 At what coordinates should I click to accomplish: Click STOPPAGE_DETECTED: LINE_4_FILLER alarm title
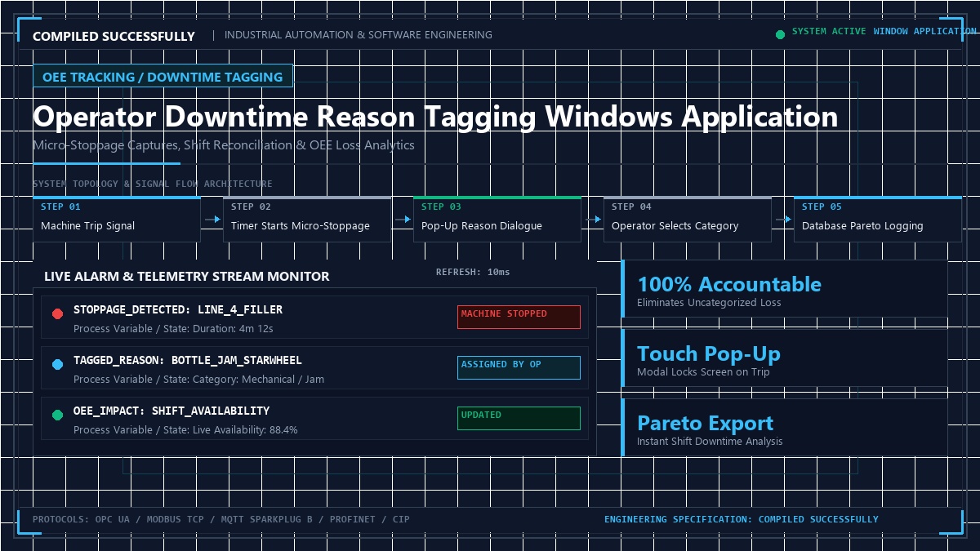178,310
